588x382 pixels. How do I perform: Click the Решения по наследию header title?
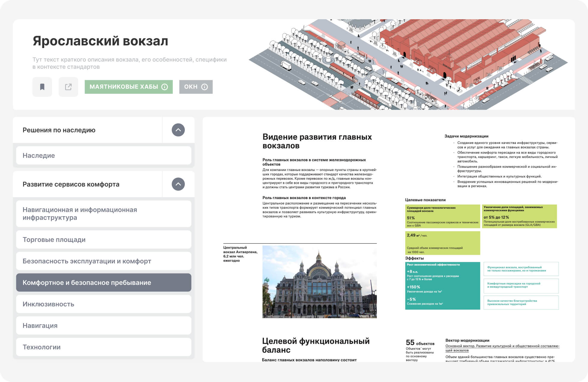click(59, 130)
